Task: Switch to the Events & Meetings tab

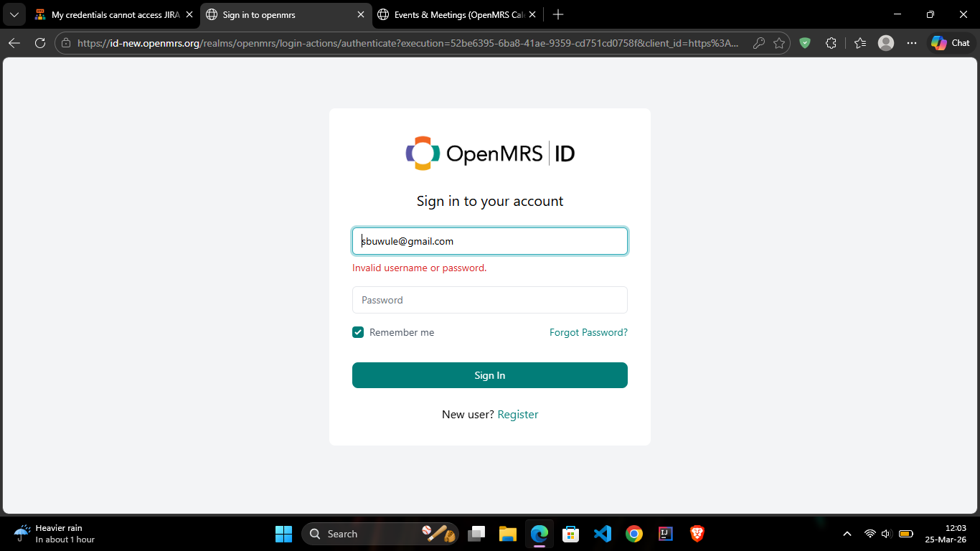Action: pyautogui.click(x=452, y=14)
